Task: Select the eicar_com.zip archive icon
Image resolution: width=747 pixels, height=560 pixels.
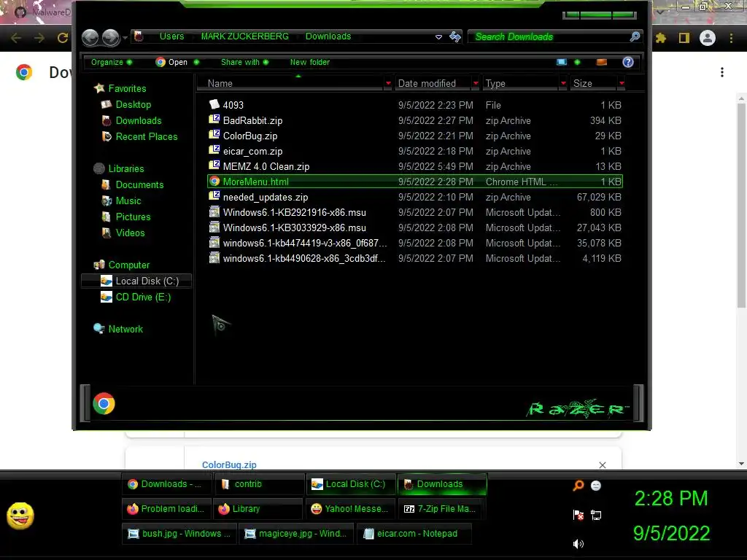Action: [214, 150]
